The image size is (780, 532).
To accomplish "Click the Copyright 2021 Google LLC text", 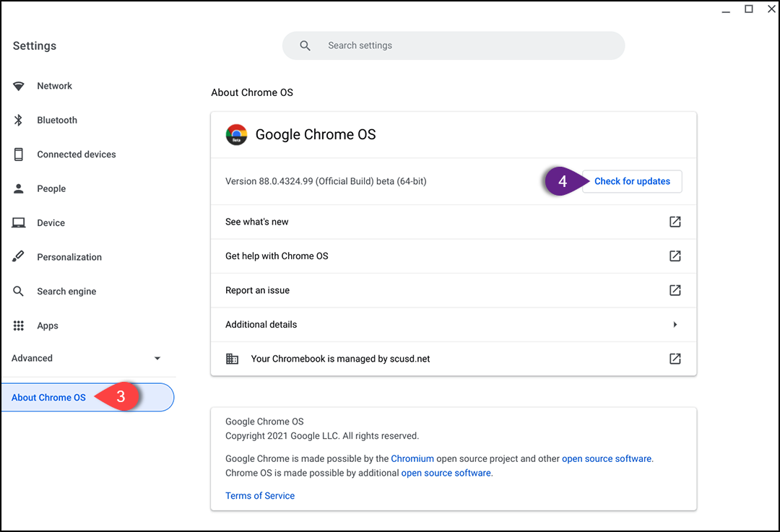I will pyautogui.click(x=322, y=436).
